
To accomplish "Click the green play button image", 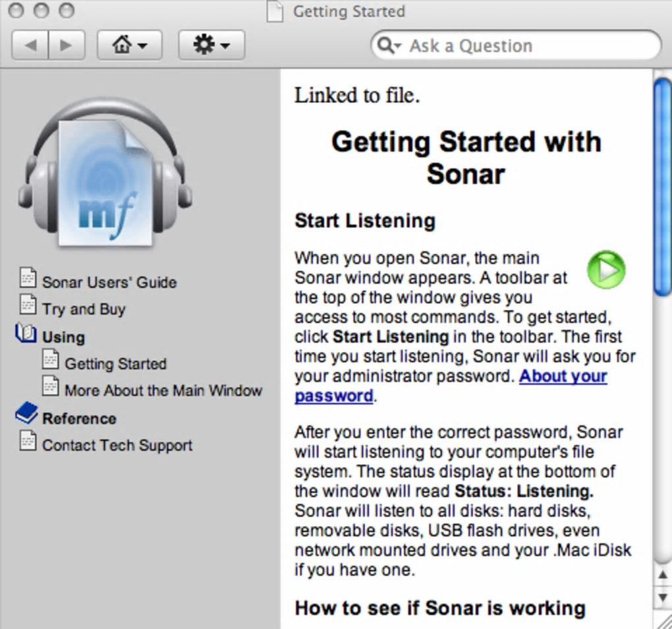I will 606,270.
